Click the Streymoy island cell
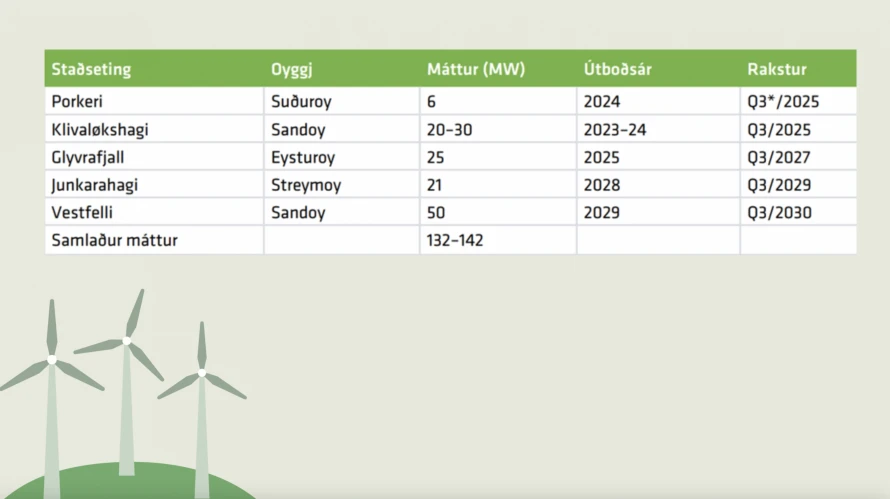890x499 pixels. [x=304, y=185]
